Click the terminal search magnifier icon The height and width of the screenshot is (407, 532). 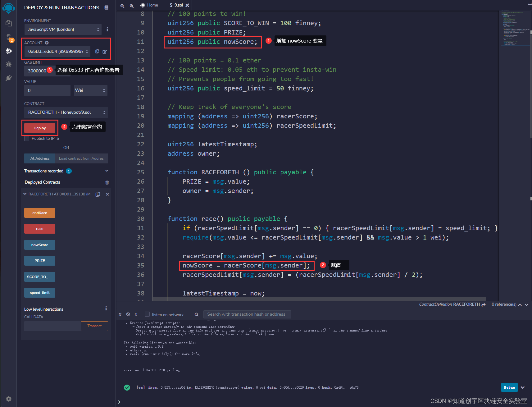click(197, 314)
